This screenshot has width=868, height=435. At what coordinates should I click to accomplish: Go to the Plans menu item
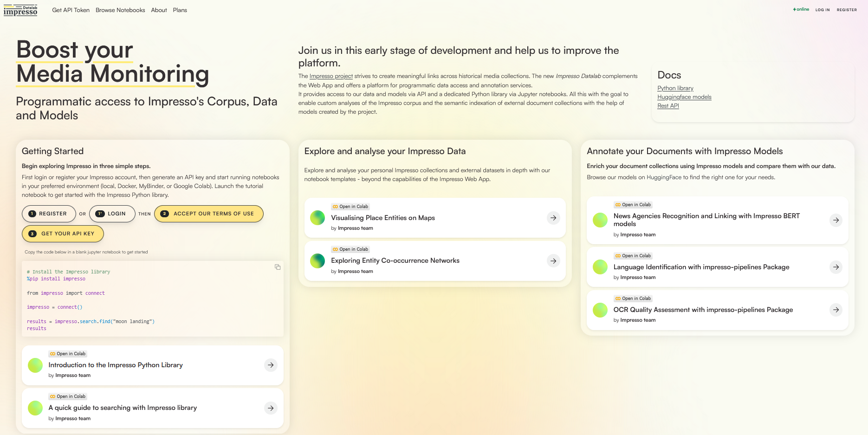tap(180, 10)
